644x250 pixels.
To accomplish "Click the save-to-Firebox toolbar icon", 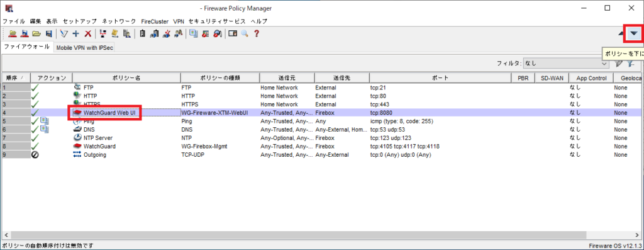I will coord(25,34).
